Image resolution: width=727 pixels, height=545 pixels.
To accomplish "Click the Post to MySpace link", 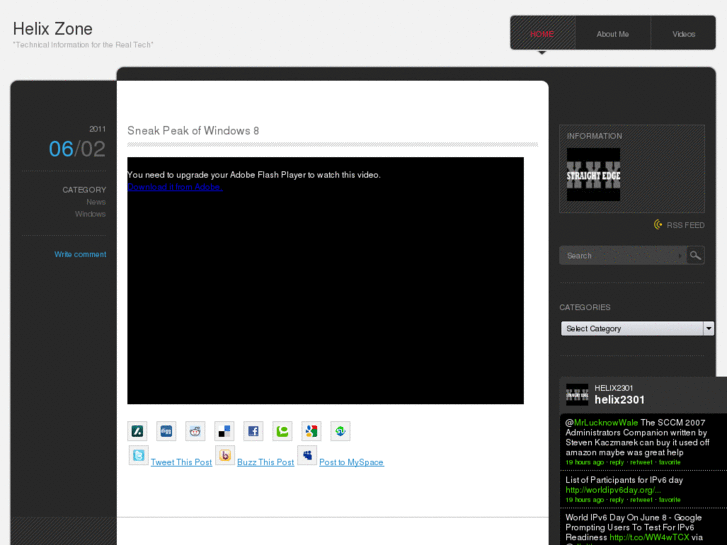I will [x=351, y=462].
